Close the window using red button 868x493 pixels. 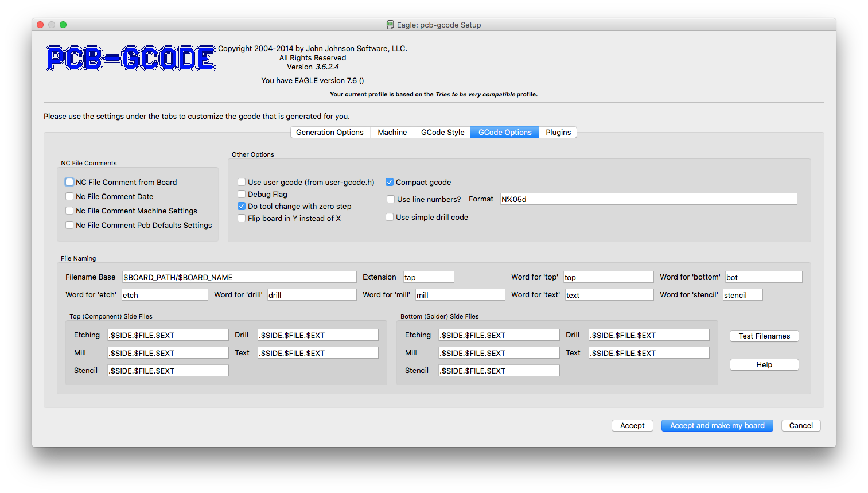pyautogui.click(x=40, y=25)
